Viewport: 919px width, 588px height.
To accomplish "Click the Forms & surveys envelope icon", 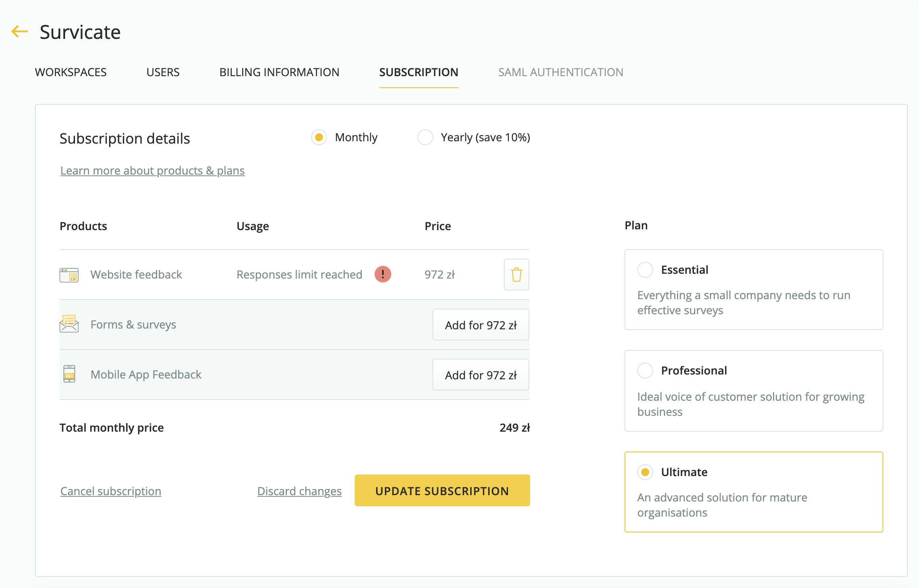I will pos(69,324).
